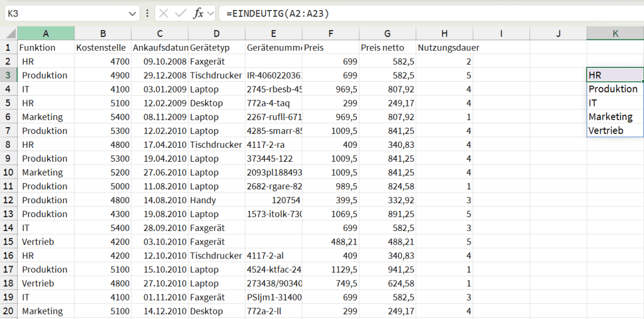Select column K header
The height and width of the screenshot is (319, 644).
[615, 33]
